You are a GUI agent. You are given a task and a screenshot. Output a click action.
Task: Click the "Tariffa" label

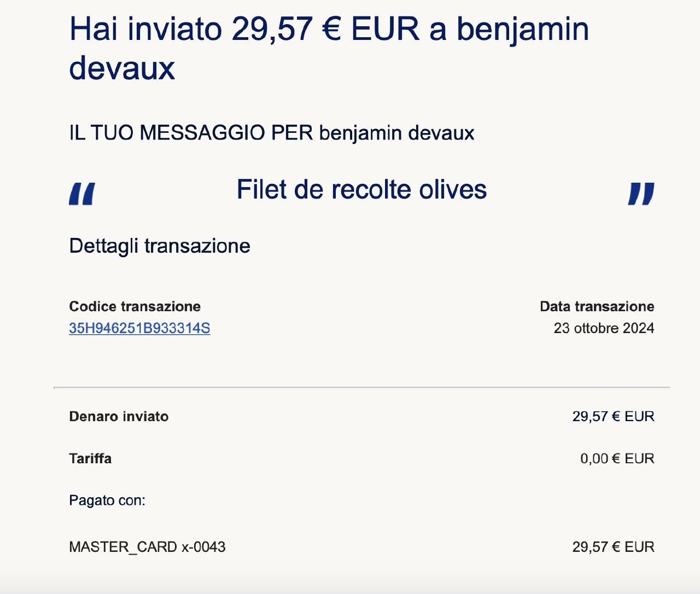(x=90, y=458)
